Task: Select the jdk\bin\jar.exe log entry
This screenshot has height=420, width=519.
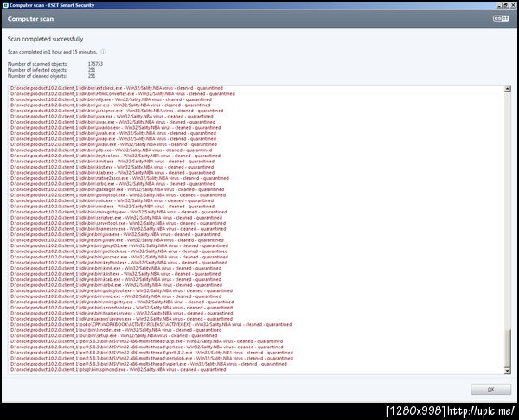Action: tap(110, 105)
